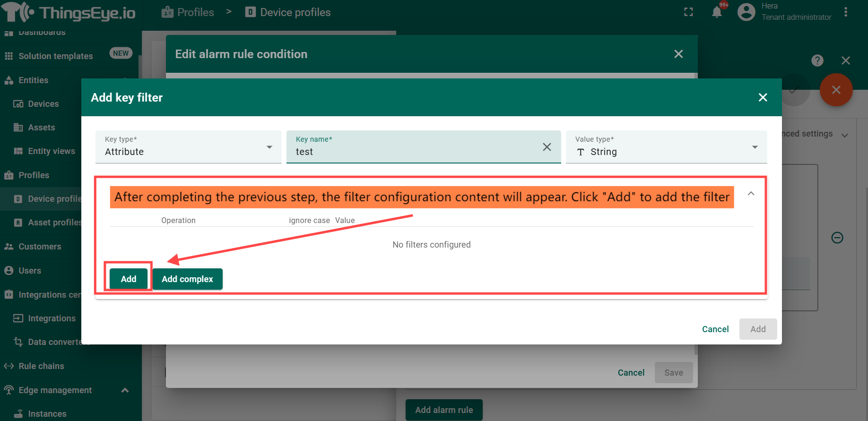The height and width of the screenshot is (421, 868).
Task: Click the user avatar icon
Action: (x=746, y=12)
